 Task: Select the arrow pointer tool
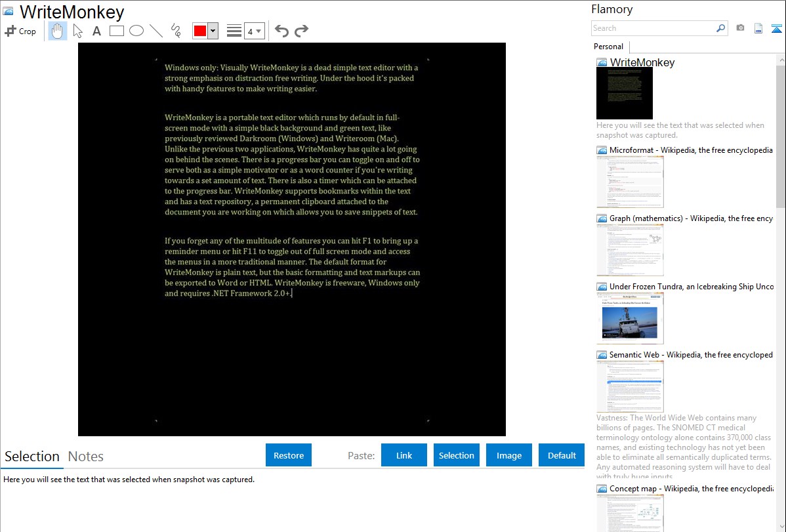coord(77,31)
